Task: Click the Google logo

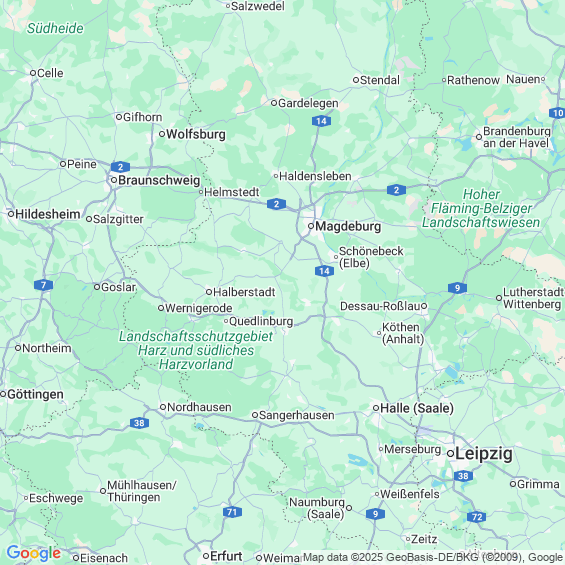Action: [34, 553]
